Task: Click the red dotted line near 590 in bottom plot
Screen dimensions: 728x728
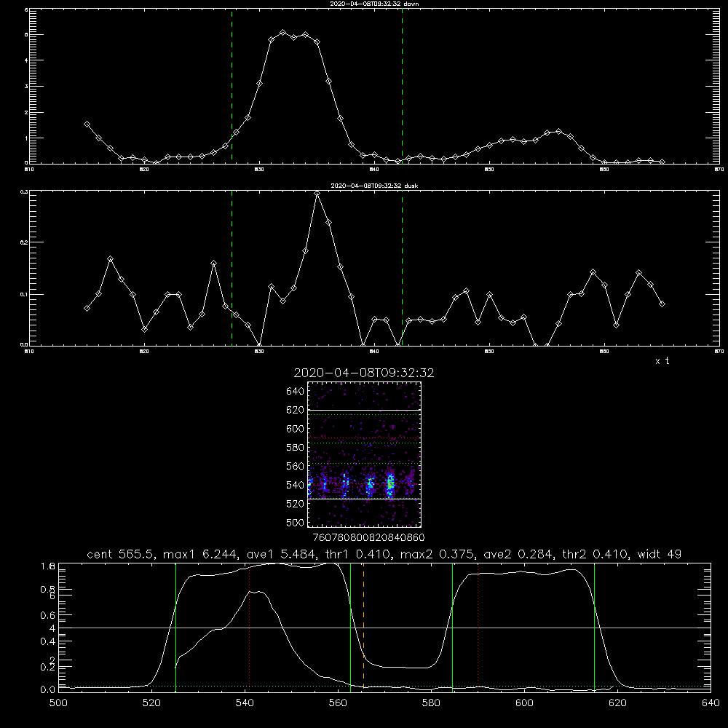Action: (478, 627)
